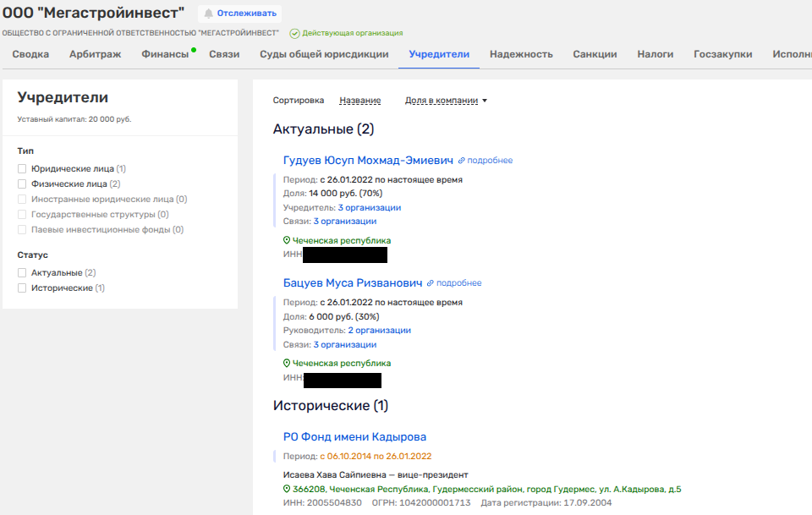Toggle the Юридические лица checkbox
Viewport: 812px width, 515px height.
tap(23, 169)
